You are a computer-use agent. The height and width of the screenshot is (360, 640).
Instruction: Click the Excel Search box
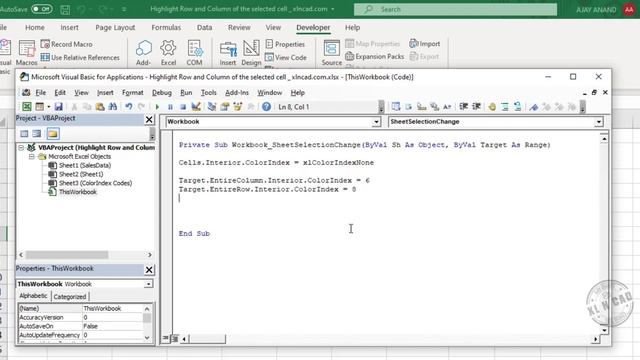point(456,9)
